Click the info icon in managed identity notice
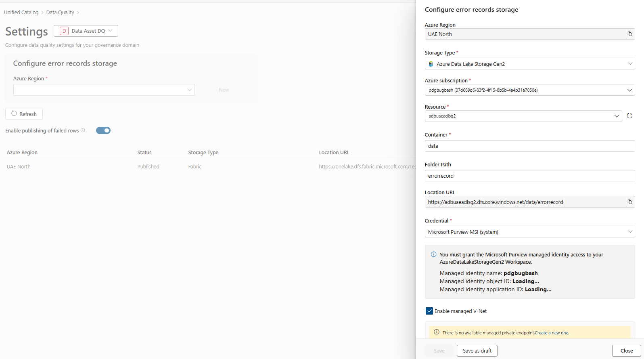 coord(434,254)
